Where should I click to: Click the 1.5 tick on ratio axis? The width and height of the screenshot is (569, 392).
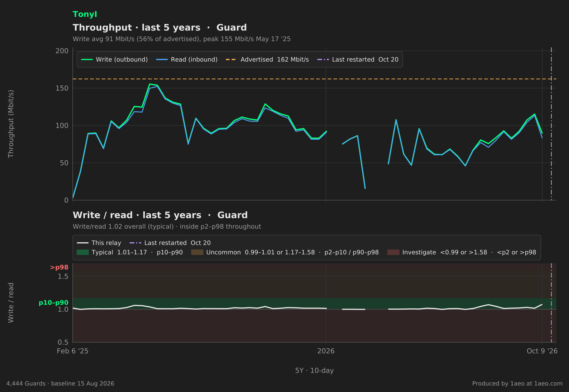(63, 276)
